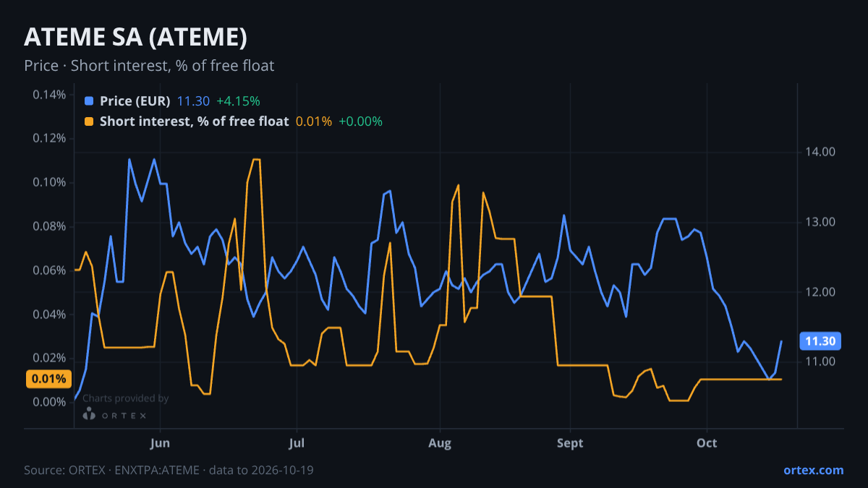Select the 'Price (EUR)' legend label

pyautogui.click(x=135, y=101)
